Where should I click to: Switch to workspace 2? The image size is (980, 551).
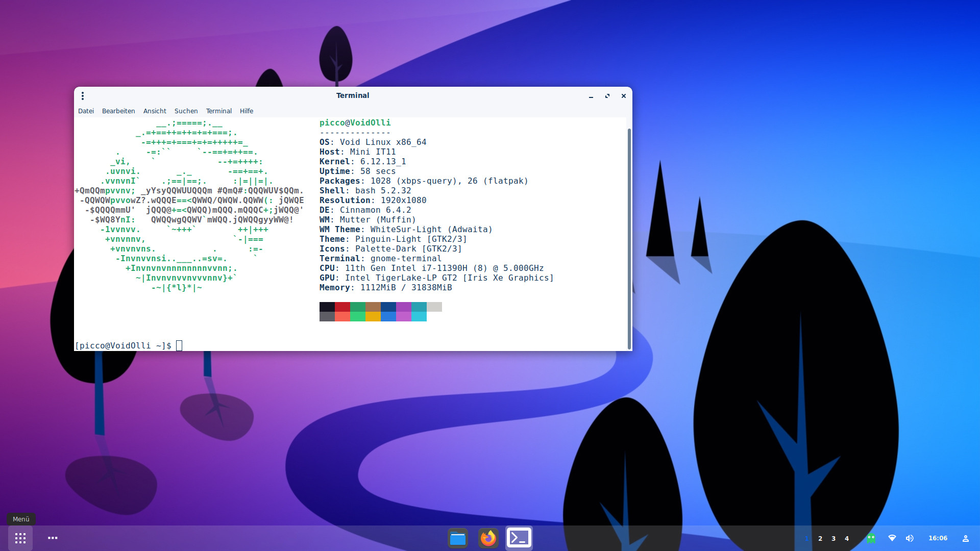820,538
